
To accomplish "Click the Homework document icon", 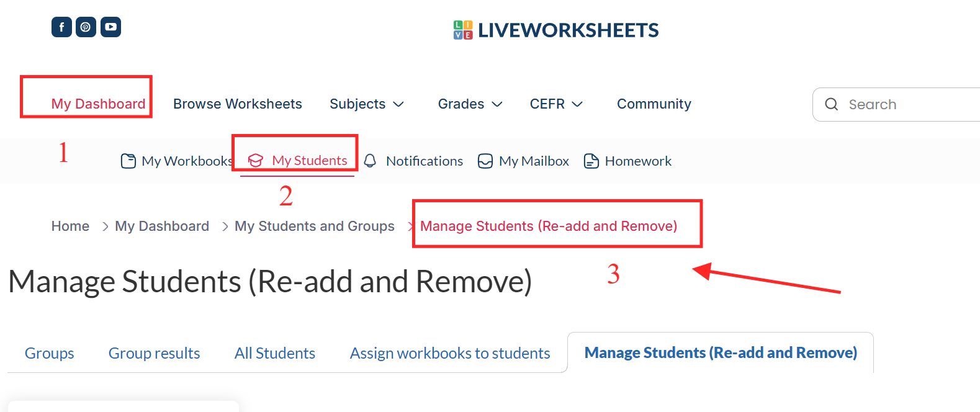I will 591,161.
